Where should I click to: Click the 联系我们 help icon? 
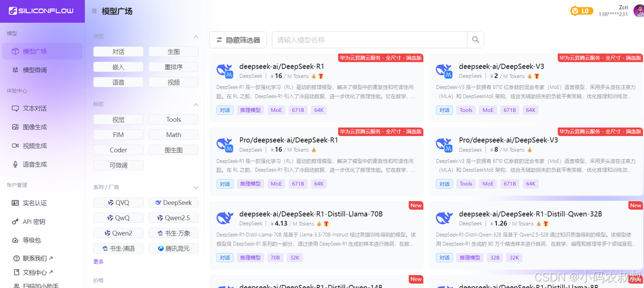(x=17, y=258)
